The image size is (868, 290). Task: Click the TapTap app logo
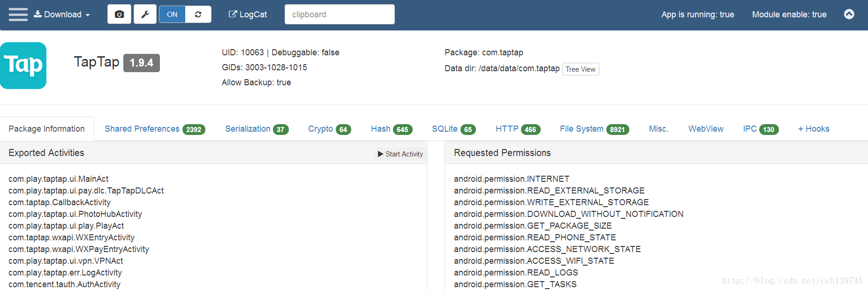point(23,66)
